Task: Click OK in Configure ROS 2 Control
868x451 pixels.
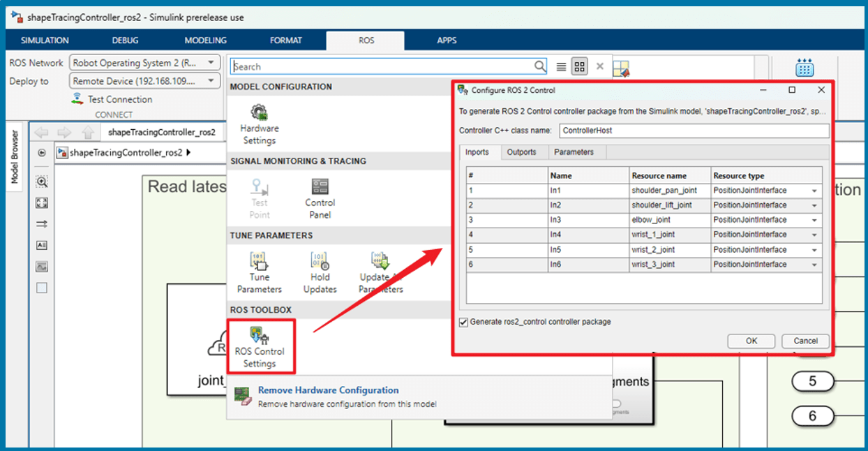Action: click(751, 341)
